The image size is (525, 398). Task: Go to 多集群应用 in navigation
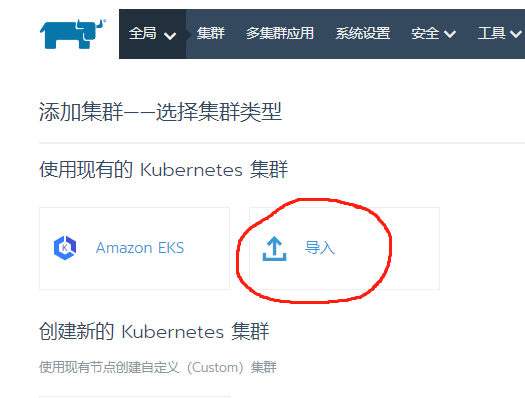click(x=280, y=33)
